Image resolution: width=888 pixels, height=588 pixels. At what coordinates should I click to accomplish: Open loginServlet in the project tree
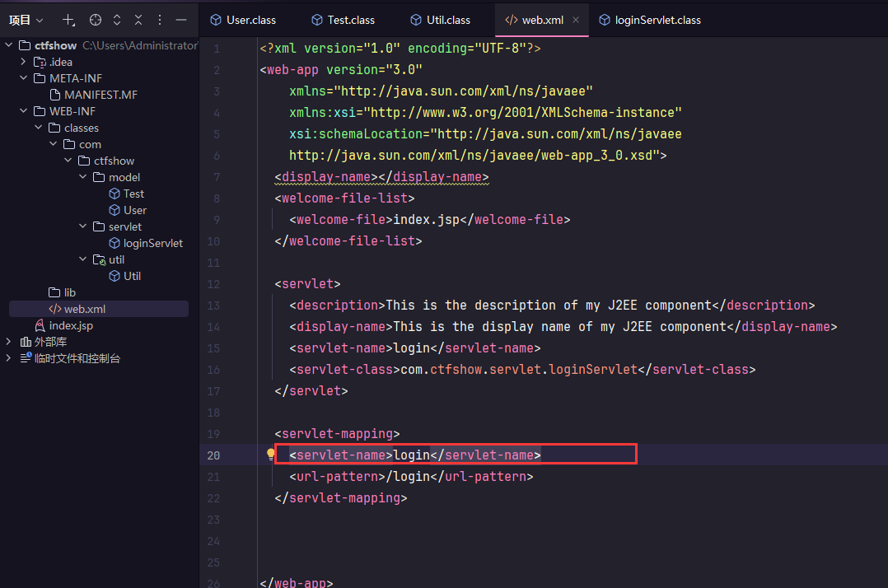pos(153,243)
